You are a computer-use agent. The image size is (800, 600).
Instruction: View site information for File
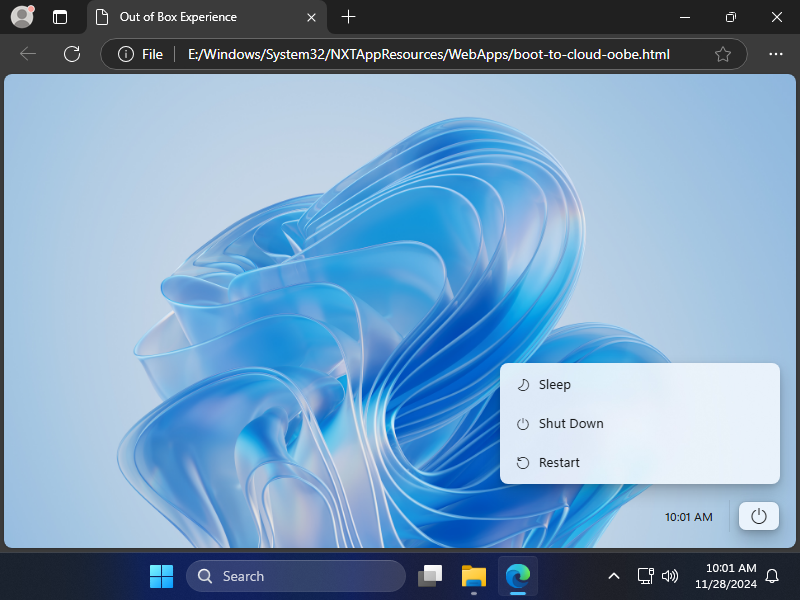[141, 54]
